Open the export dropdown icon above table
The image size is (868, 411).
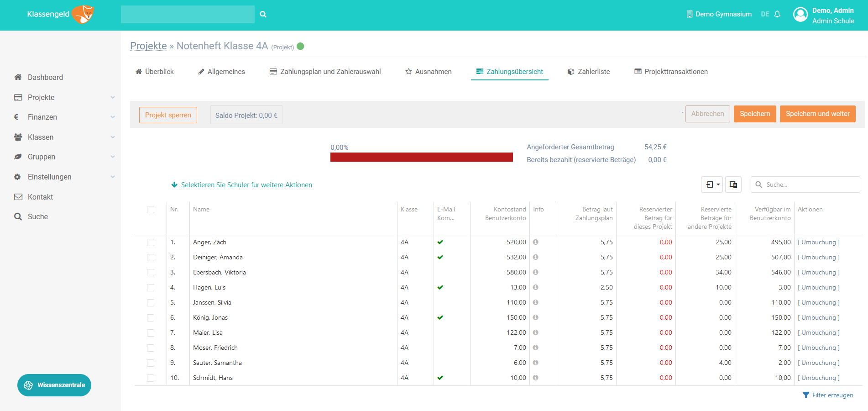712,184
